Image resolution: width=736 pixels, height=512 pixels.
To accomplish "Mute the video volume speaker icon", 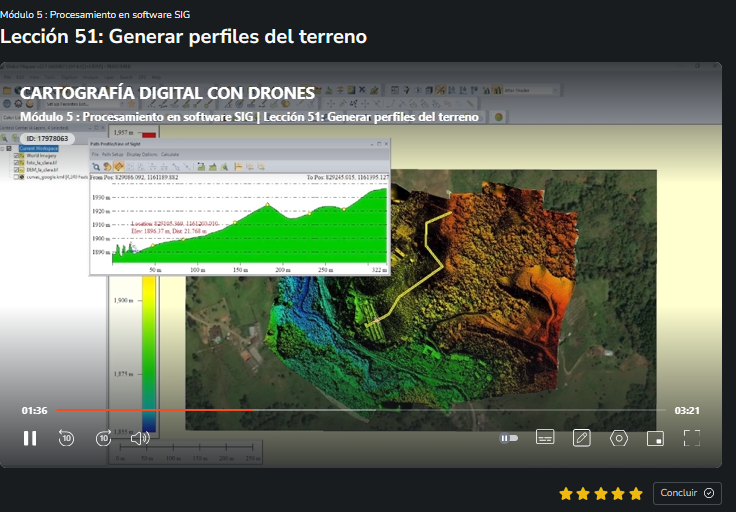I will click(140, 438).
